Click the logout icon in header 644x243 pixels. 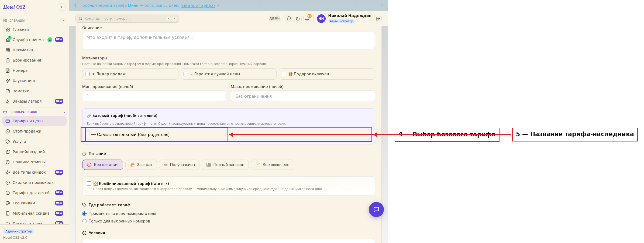click(378, 19)
